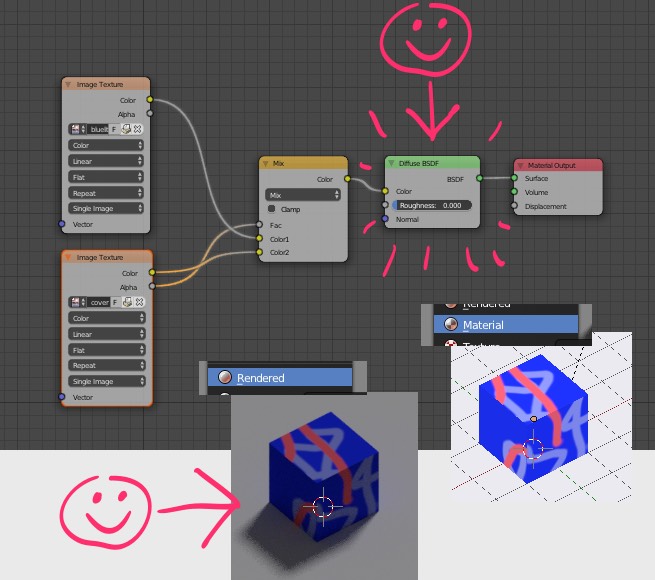Collapse the Mix node with header triangle

pyautogui.click(x=265, y=163)
